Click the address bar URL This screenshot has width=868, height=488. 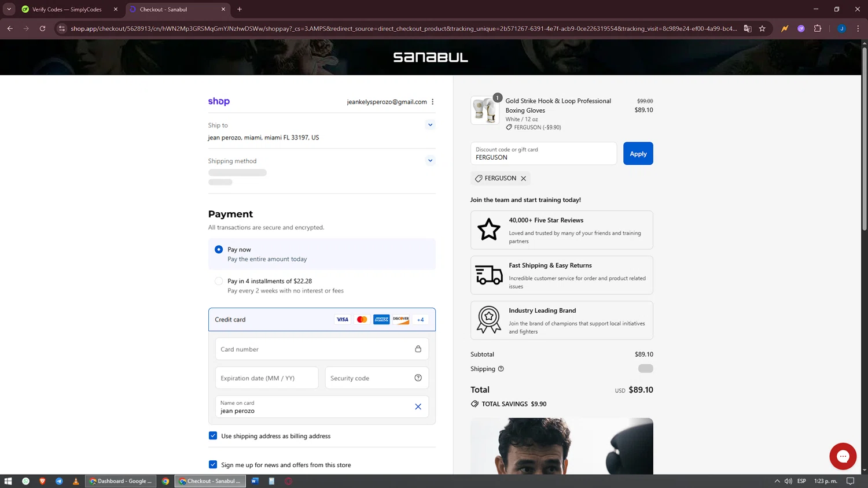coord(403,28)
